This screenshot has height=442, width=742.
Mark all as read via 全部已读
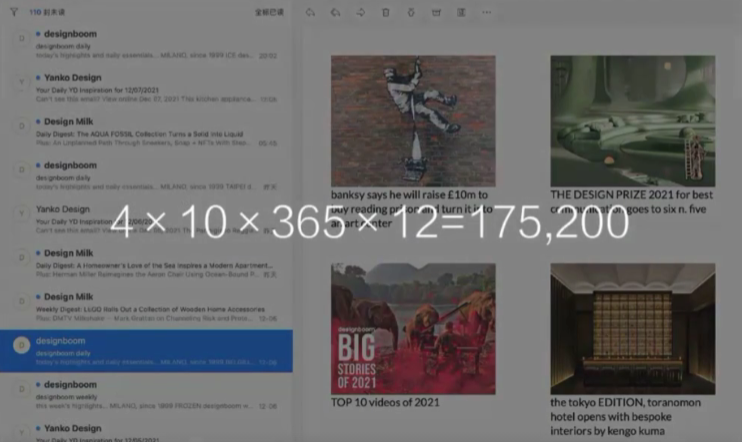click(269, 12)
